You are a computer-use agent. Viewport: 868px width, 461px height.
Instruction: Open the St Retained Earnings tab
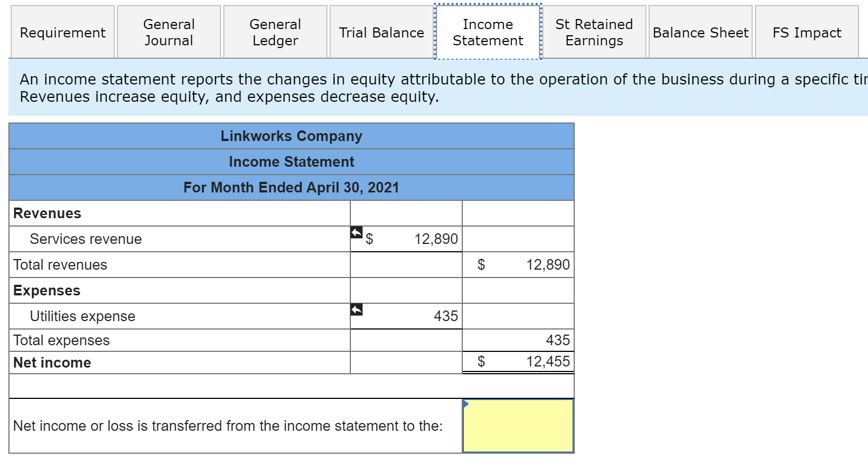(594, 32)
